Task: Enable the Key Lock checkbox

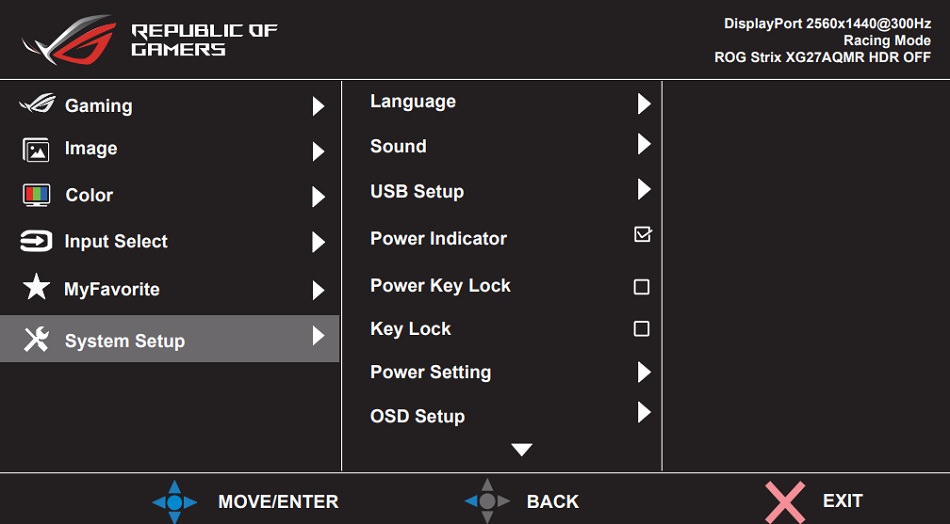Action: [642, 329]
